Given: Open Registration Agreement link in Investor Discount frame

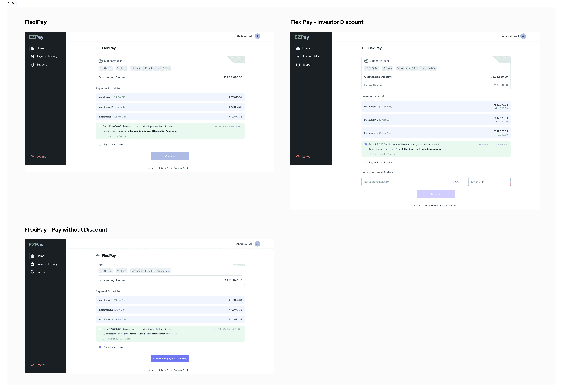Looking at the screenshot, I should (431, 149).
